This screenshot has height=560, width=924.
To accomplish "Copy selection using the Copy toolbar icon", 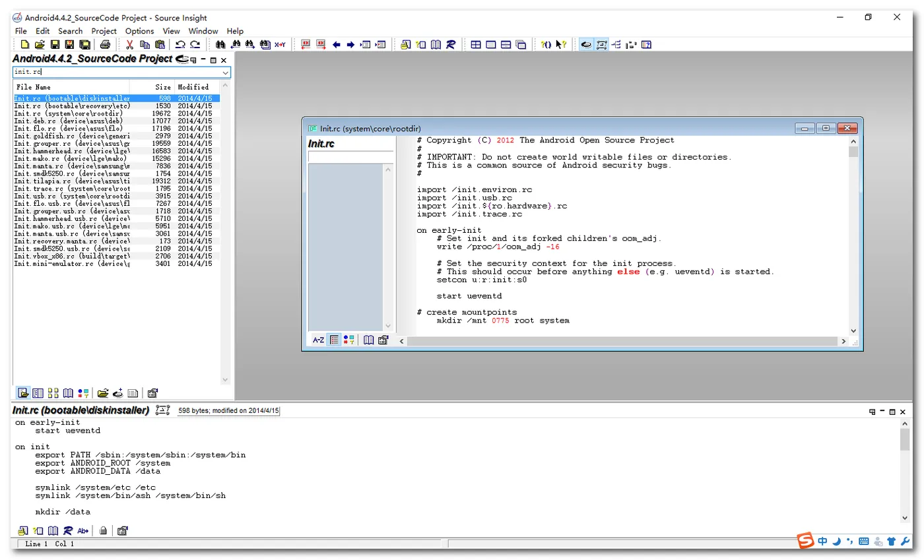I will click(x=145, y=45).
